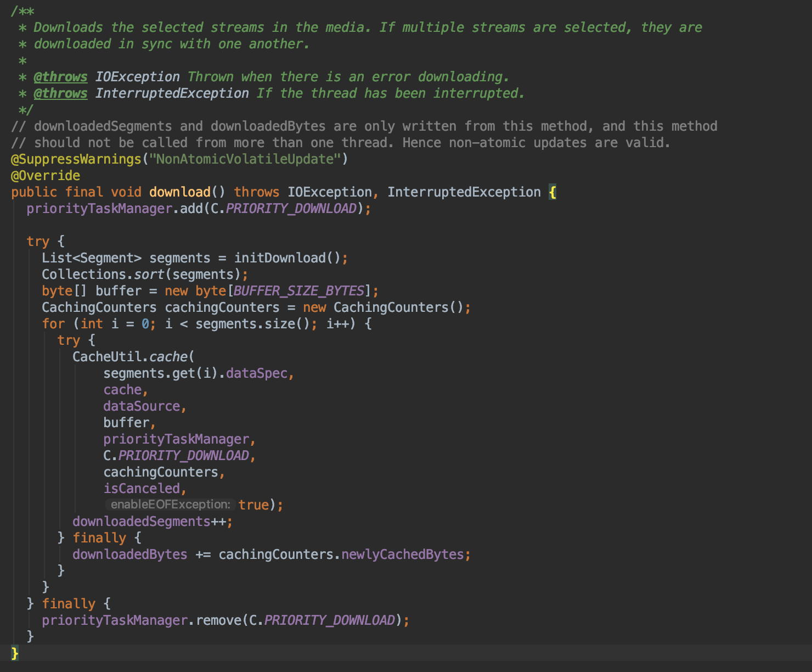
Task: Select the PRIORITY_DOWNLOAD constant in the add call
Action: 290,208
